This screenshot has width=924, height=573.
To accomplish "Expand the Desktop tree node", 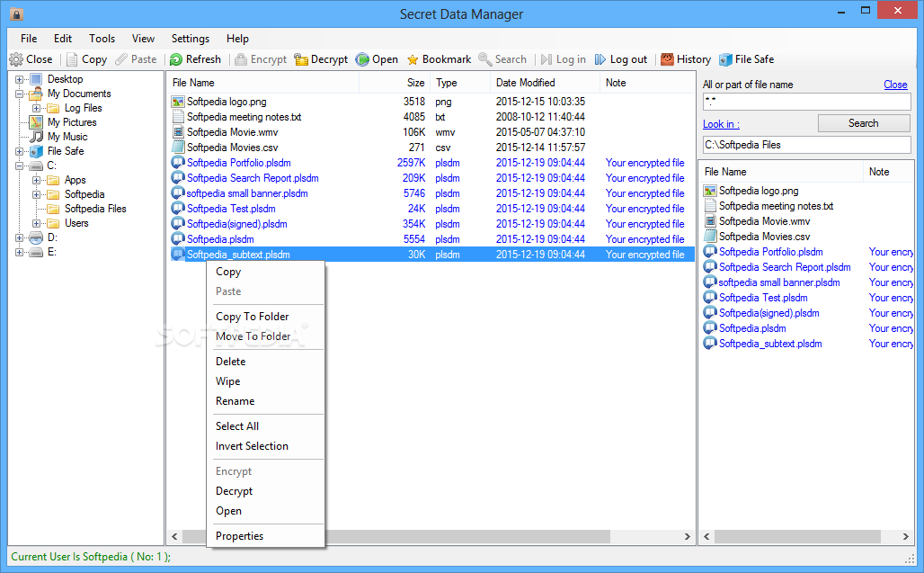I will tap(19, 79).
